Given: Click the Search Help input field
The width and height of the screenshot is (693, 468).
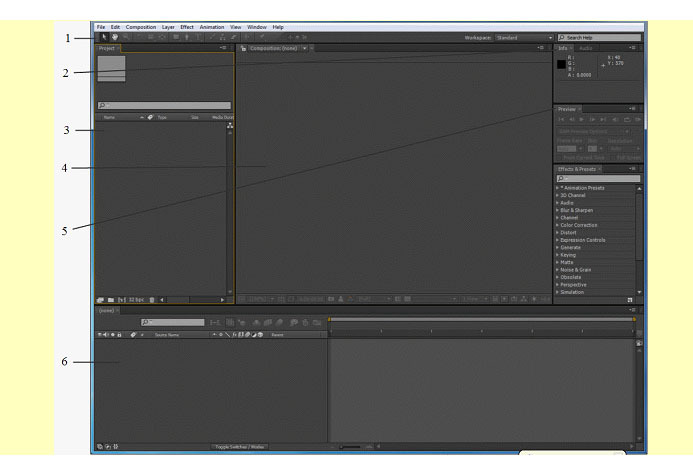Looking at the screenshot, I should point(599,38).
